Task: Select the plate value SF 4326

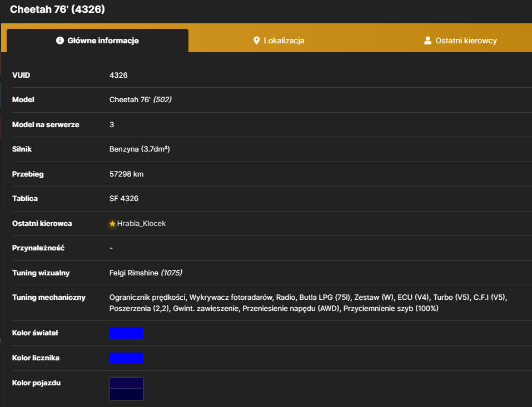Action: click(x=124, y=199)
